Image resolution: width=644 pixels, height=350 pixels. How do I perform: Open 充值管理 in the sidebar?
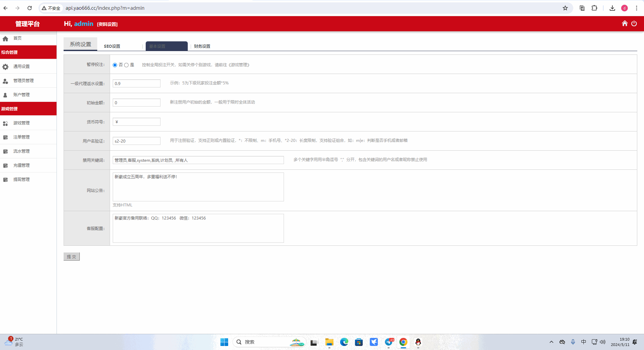pos(21,165)
